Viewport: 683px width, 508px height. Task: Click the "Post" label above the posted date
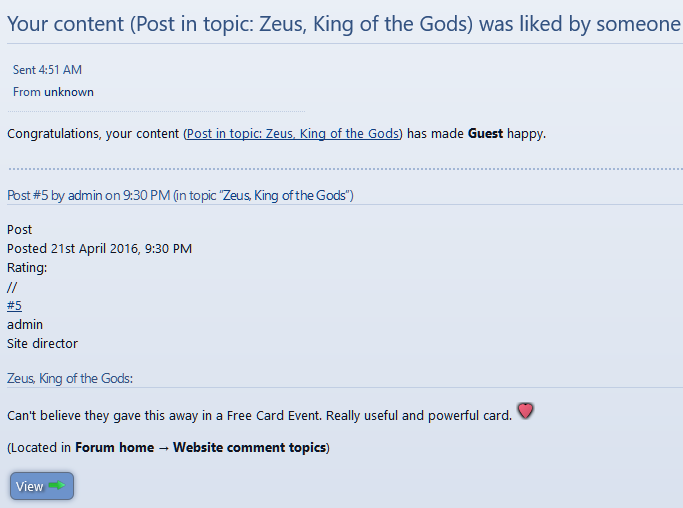coord(19,229)
